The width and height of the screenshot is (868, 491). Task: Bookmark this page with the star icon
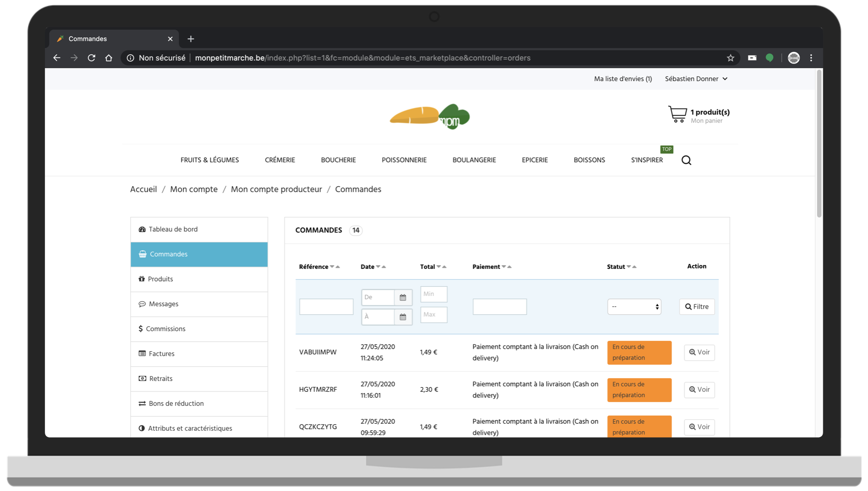click(x=731, y=58)
